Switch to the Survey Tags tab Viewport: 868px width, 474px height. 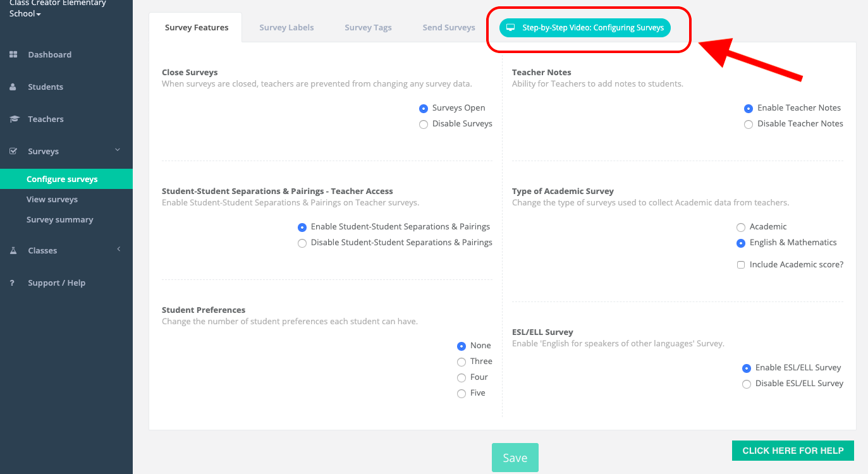[368, 28]
